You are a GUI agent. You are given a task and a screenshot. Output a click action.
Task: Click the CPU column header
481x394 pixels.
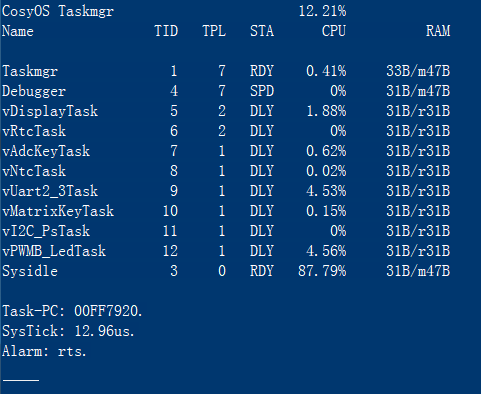pos(334,31)
